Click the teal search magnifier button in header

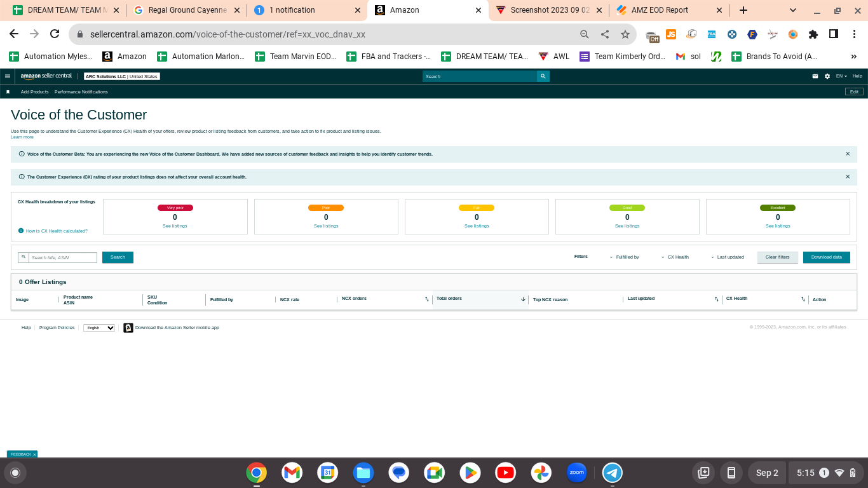[543, 76]
